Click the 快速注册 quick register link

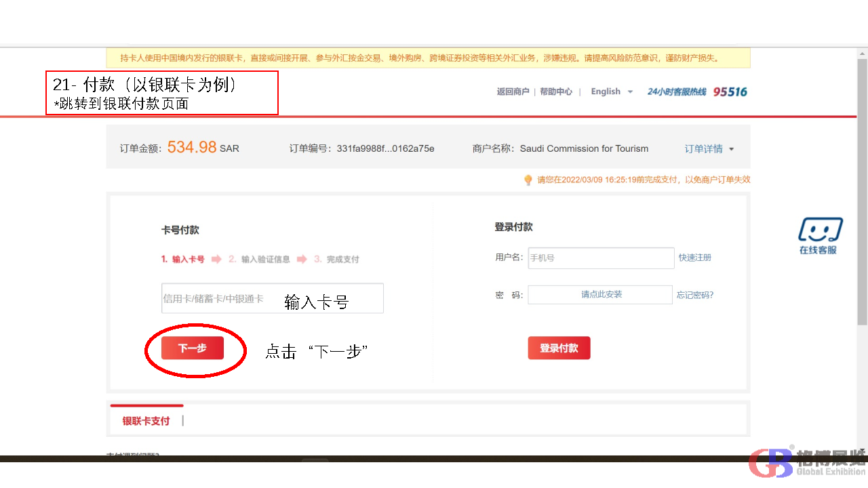coord(695,258)
